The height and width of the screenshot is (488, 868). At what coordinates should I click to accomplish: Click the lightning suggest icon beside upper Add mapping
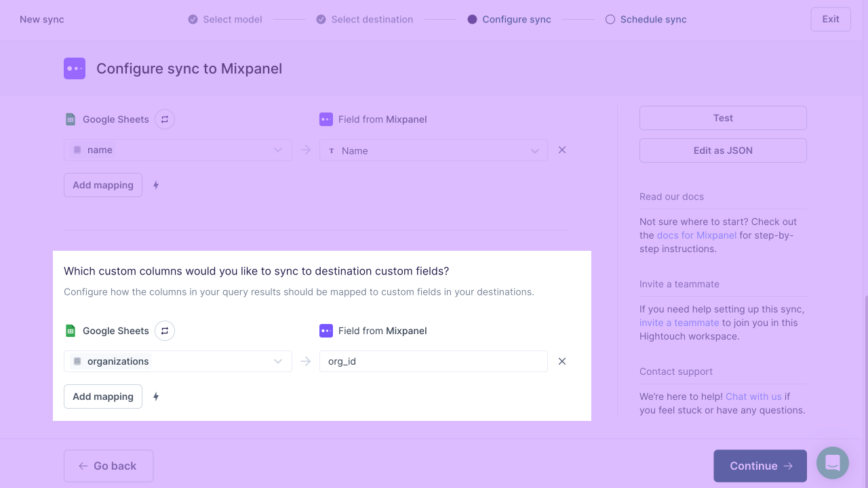[156, 185]
